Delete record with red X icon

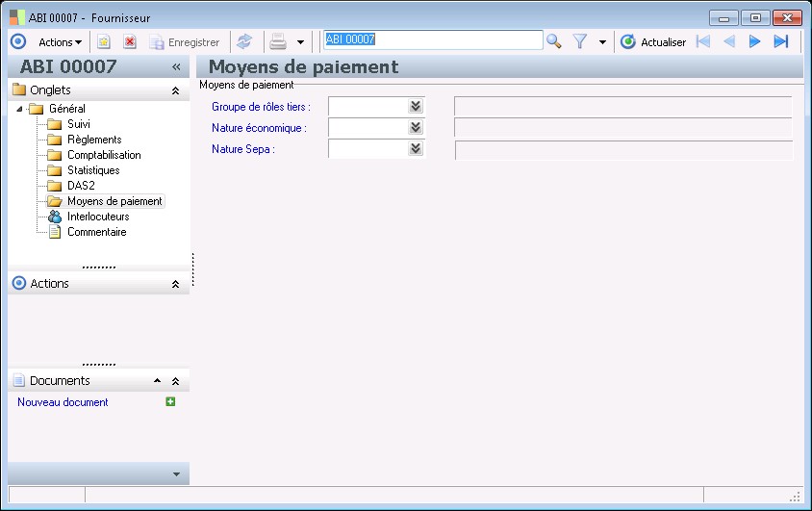pos(130,42)
